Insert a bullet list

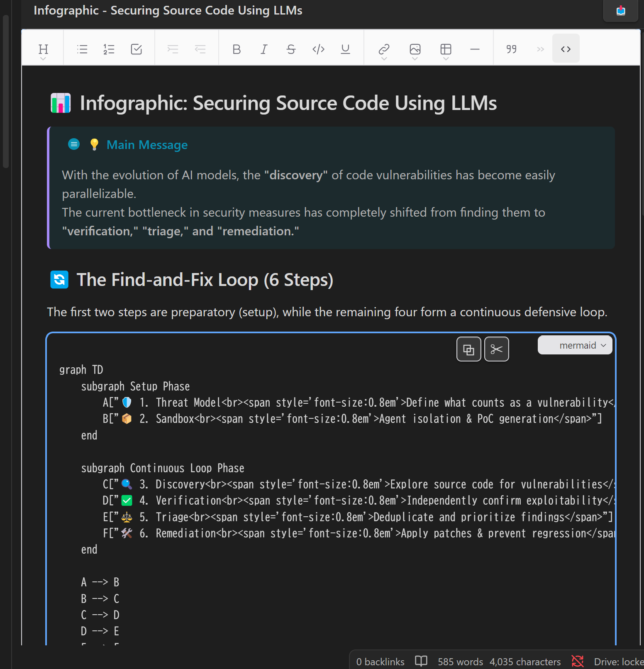click(82, 49)
